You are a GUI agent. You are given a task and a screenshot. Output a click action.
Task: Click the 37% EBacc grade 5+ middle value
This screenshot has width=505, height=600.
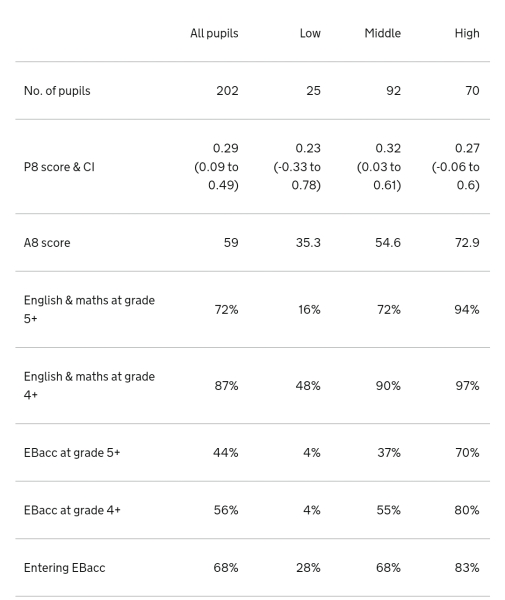coord(389,453)
